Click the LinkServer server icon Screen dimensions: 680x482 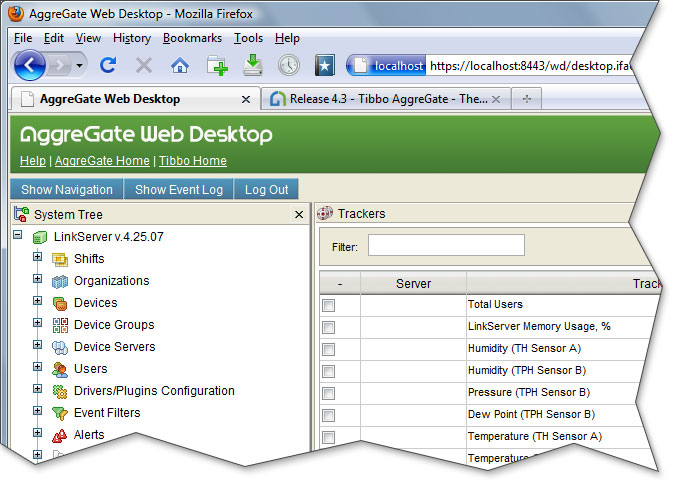coord(40,237)
